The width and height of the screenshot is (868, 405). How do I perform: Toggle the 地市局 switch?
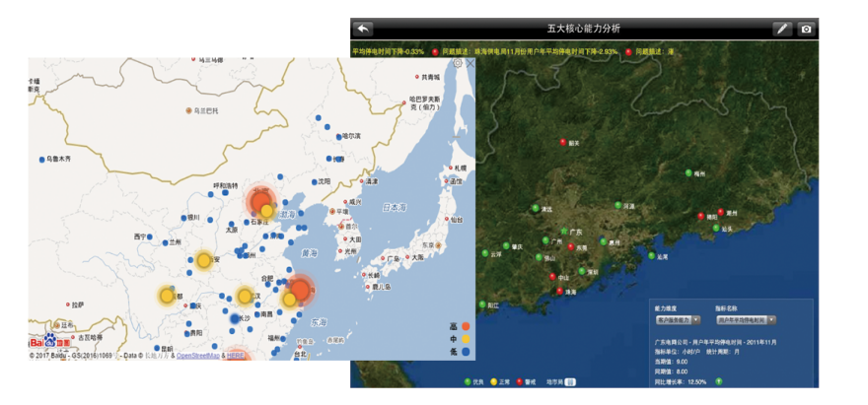pos(571,381)
